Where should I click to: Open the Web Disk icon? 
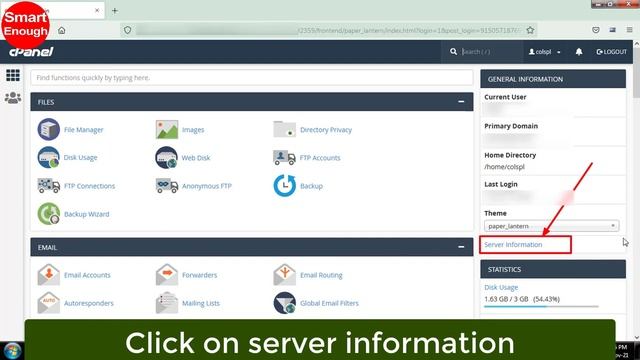(167, 157)
